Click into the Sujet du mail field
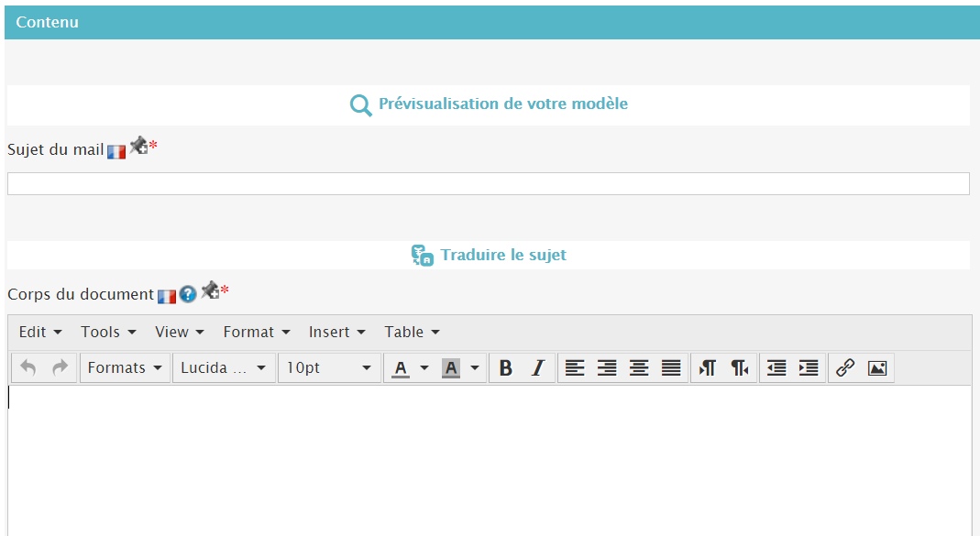The width and height of the screenshot is (980, 536). tap(488, 184)
